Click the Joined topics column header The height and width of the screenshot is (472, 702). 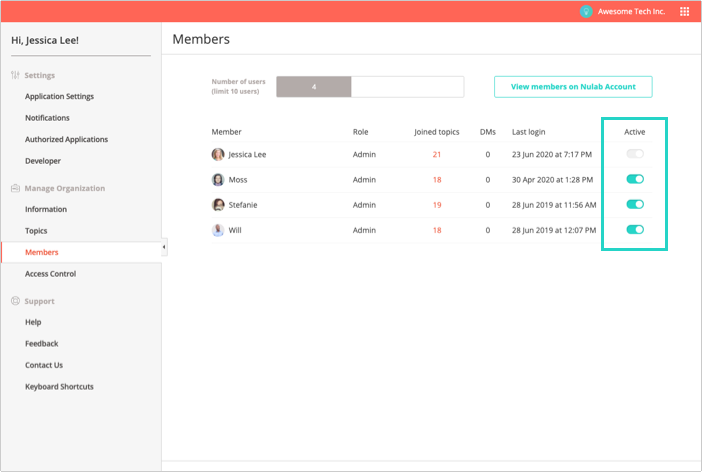[437, 132]
